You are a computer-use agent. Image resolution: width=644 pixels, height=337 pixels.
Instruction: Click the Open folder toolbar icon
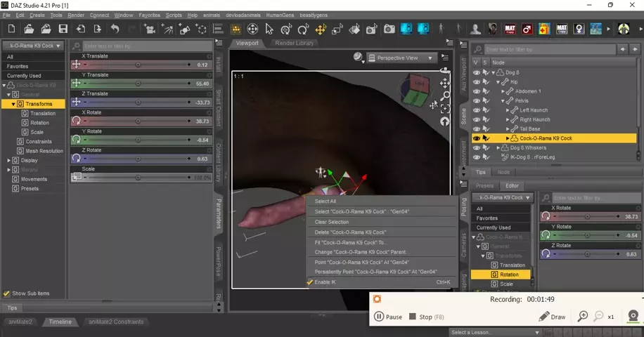coord(46,29)
